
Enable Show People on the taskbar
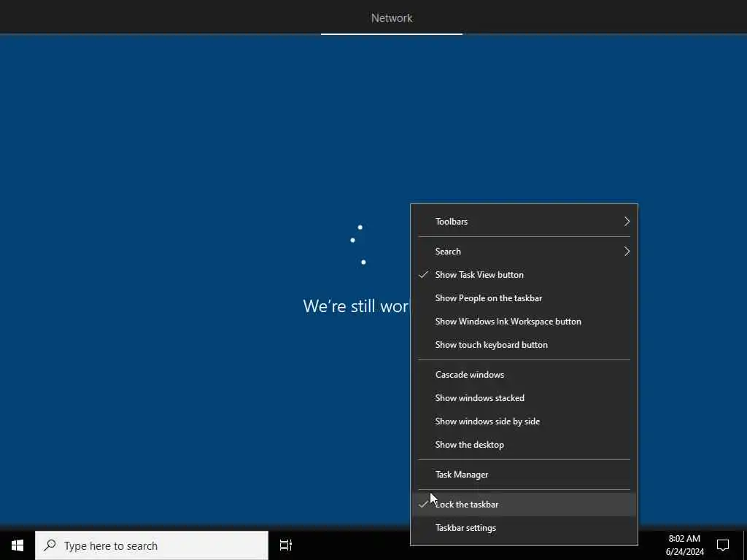click(524, 298)
